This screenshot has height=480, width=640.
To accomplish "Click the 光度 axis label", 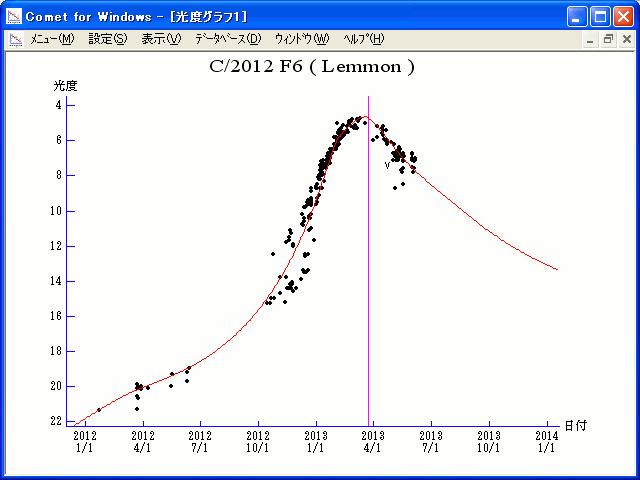I will coord(65,86).
